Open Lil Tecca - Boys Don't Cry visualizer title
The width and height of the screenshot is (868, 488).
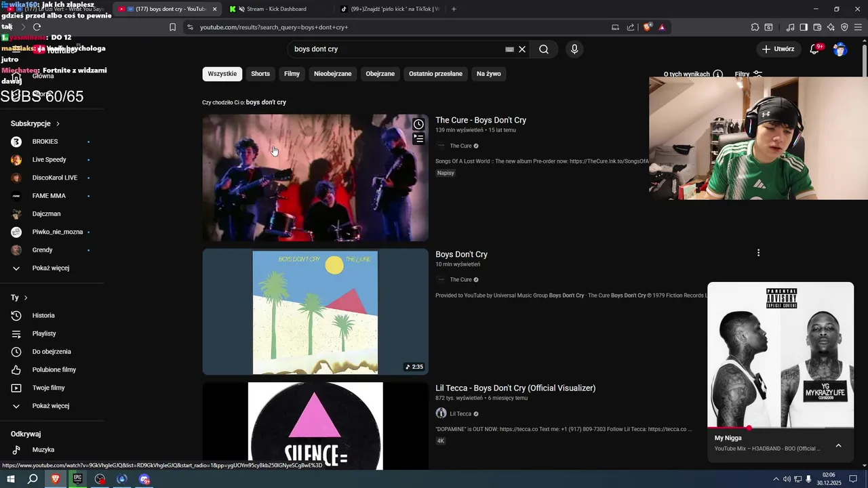(515, 388)
